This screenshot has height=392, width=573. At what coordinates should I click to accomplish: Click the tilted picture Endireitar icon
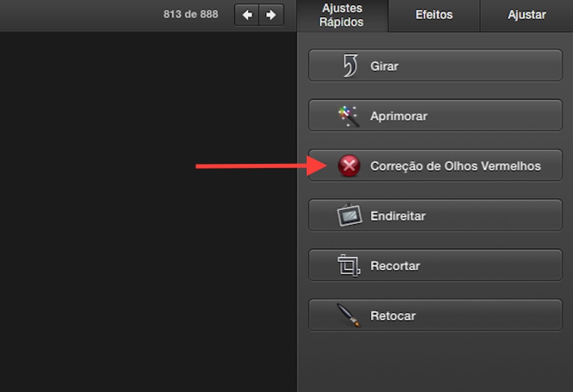[349, 216]
